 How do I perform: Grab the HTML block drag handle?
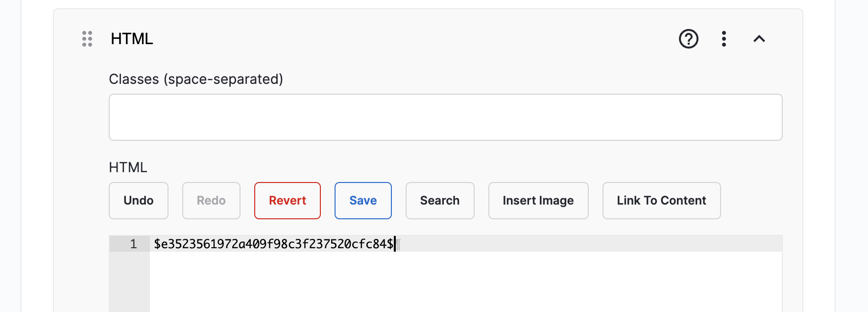pos(87,39)
